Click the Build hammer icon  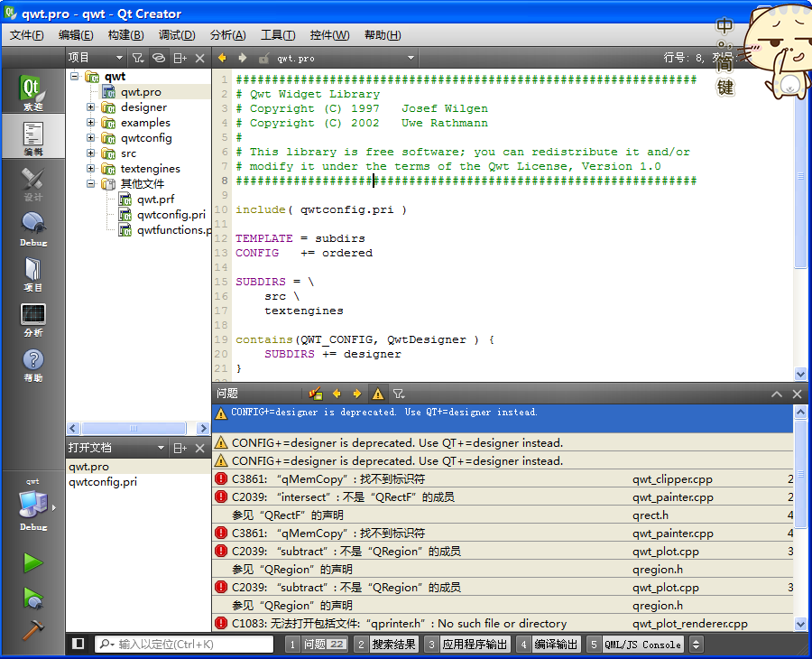coord(33,630)
